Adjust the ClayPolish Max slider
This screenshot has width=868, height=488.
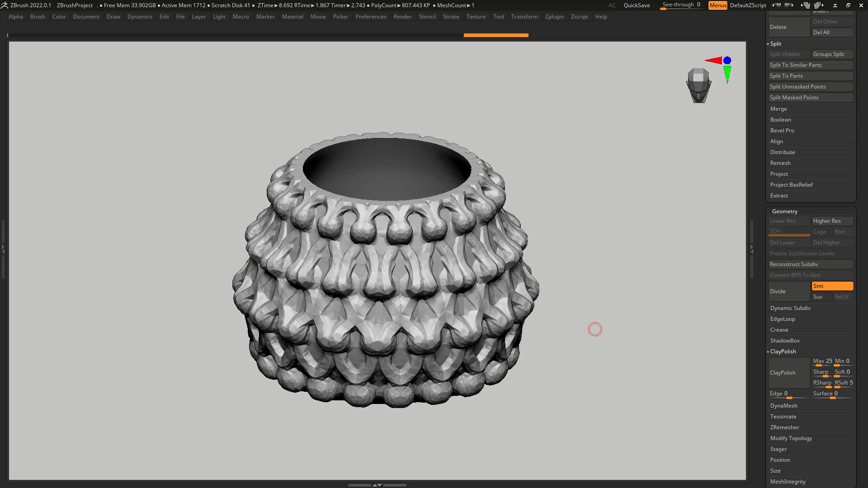822,361
